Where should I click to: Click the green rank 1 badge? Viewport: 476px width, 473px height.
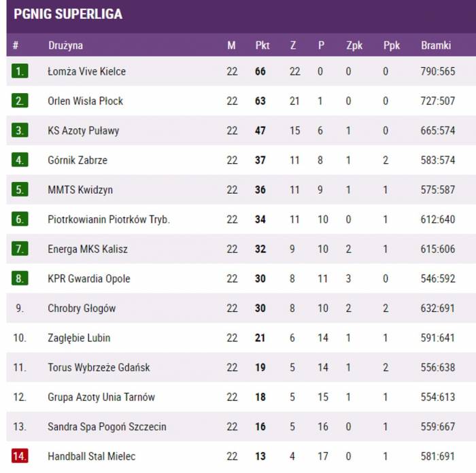click(x=20, y=71)
